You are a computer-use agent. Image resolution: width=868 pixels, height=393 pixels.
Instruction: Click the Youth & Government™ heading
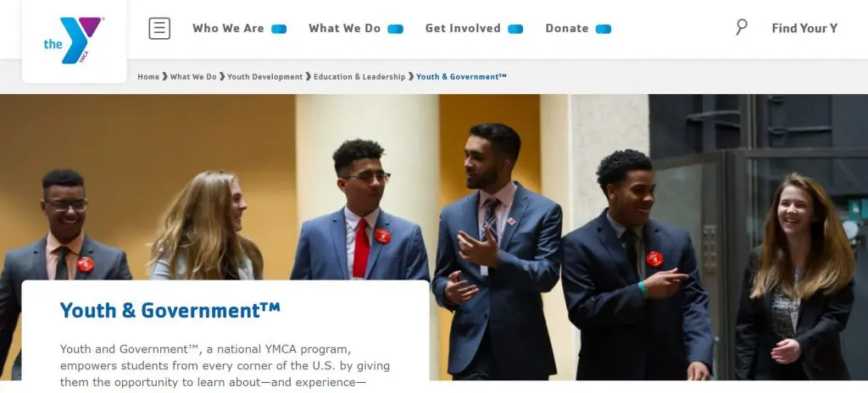170,311
